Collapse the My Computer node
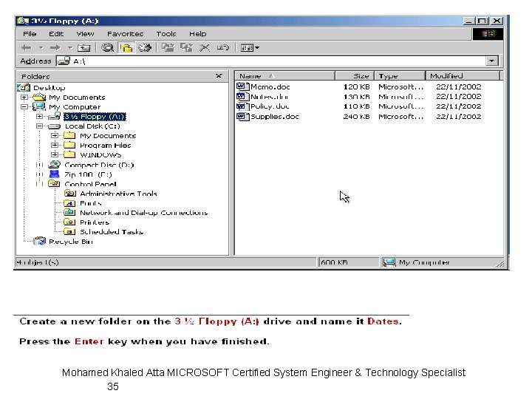The height and width of the screenshot is (399, 532). point(24,107)
